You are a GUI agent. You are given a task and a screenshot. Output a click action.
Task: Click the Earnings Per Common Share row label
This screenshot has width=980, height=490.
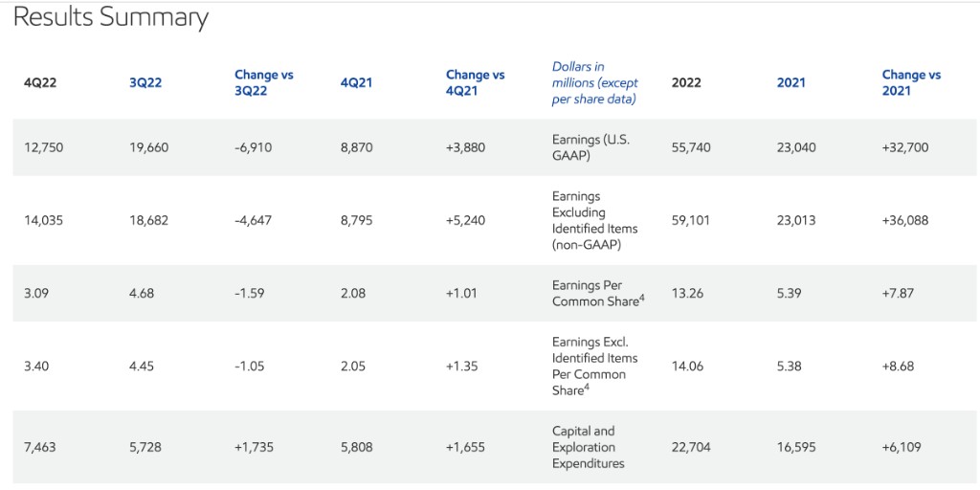tap(598, 293)
